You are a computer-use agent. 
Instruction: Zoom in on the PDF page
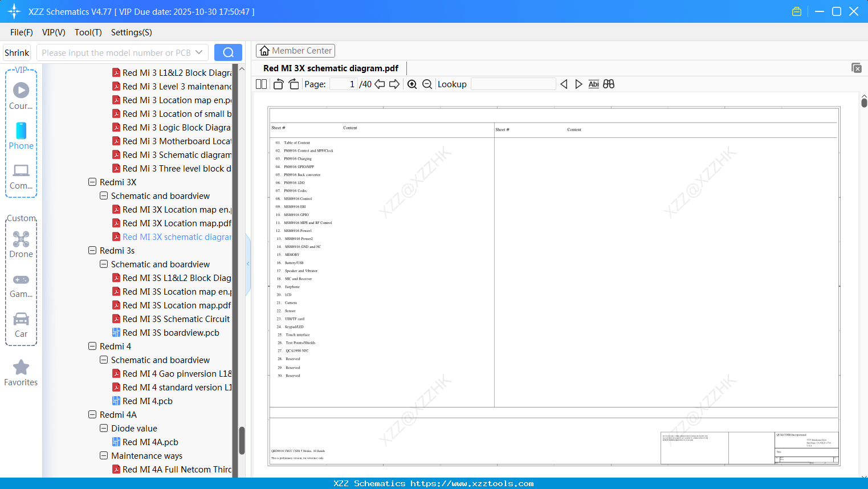pyautogui.click(x=411, y=84)
